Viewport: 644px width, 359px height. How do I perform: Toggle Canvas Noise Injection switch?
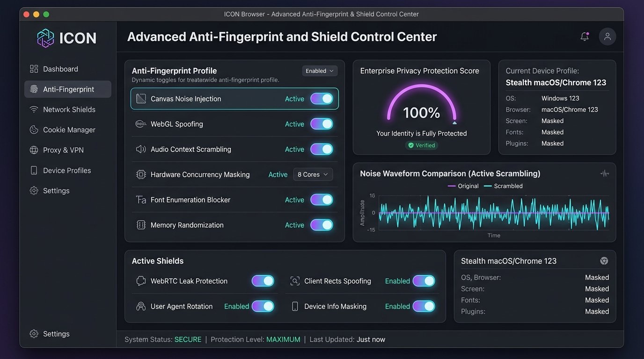coord(322,99)
